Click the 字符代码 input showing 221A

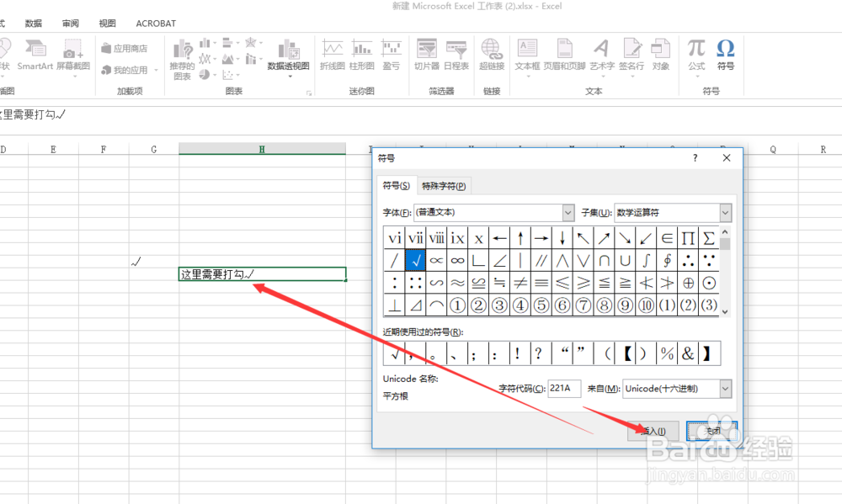click(562, 389)
